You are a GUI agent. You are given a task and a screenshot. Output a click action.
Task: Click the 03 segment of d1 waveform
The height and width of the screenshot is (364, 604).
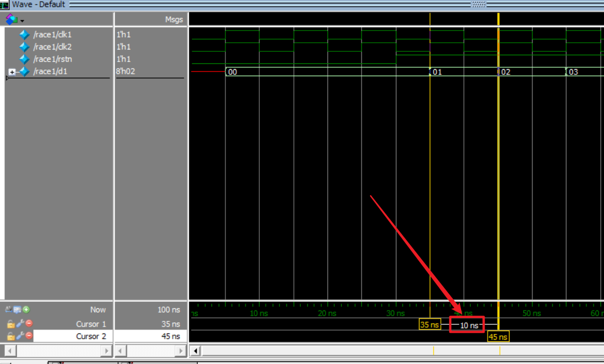coord(585,72)
